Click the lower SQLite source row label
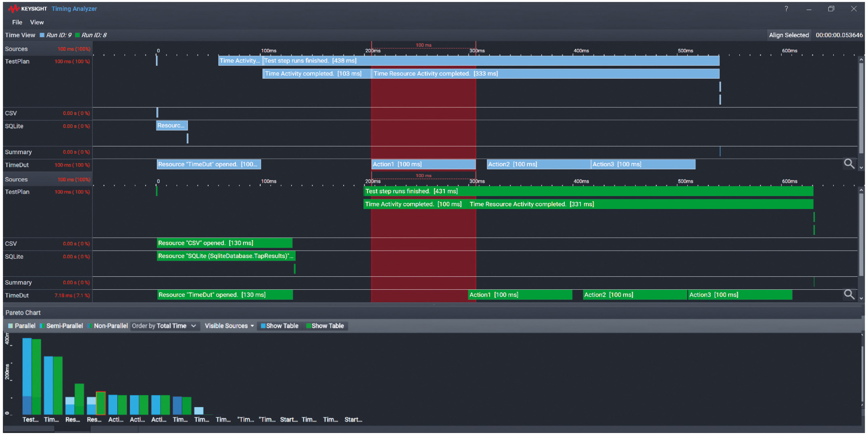 pyautogui.click(x=14, y=257)
